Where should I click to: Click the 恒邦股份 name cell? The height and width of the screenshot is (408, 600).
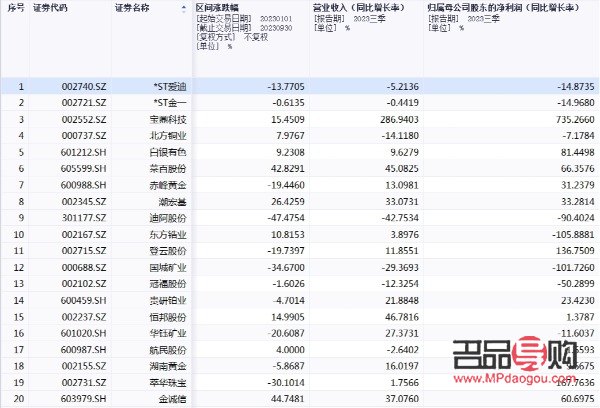(168, 317)
